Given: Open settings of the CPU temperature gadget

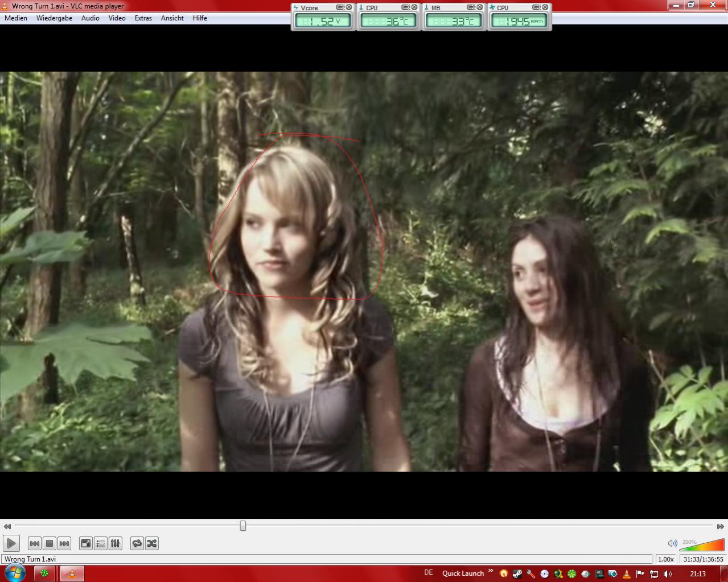Looking at the screenshot, I should (x=405, y=7).
